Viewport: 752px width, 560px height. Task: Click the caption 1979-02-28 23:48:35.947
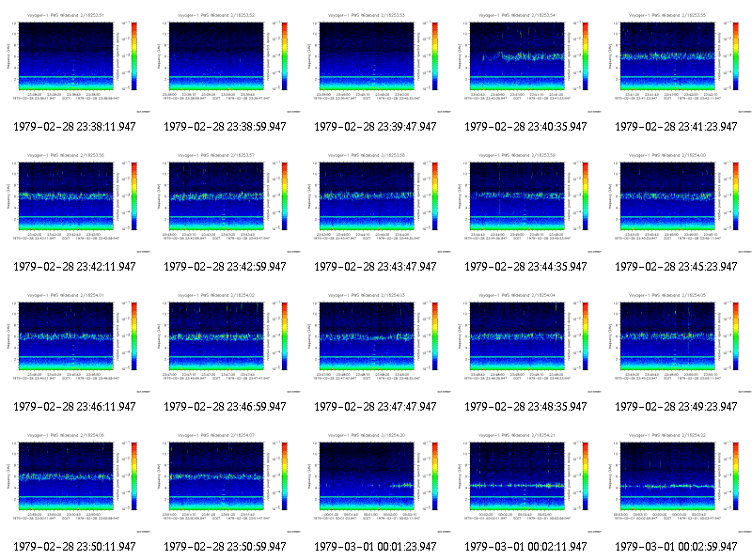click(525, 407)
